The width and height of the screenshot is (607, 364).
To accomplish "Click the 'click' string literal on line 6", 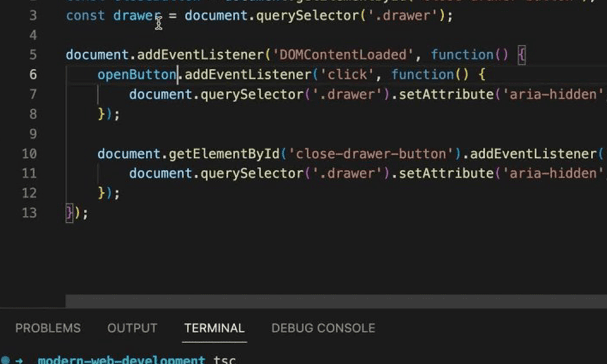I will click(x=347, y=74).
